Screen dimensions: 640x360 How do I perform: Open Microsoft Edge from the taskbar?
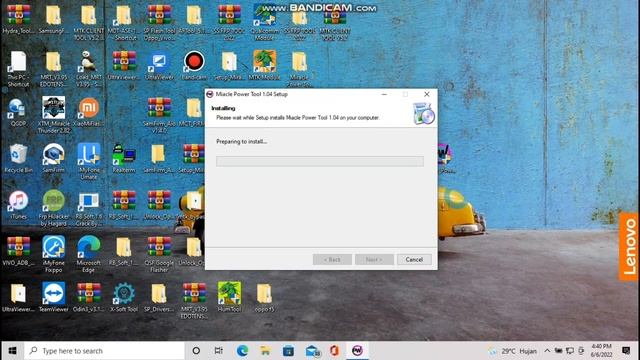[242, 351]
